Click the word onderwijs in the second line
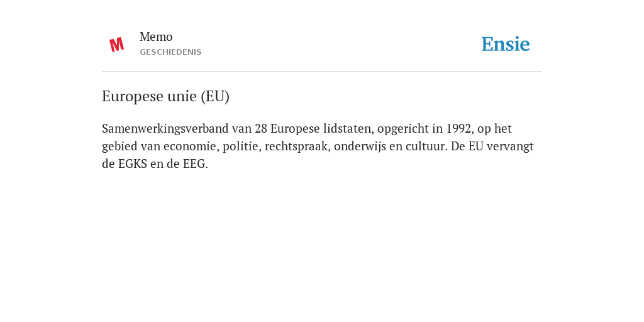The image size is (644, 322). coord(360,147)
